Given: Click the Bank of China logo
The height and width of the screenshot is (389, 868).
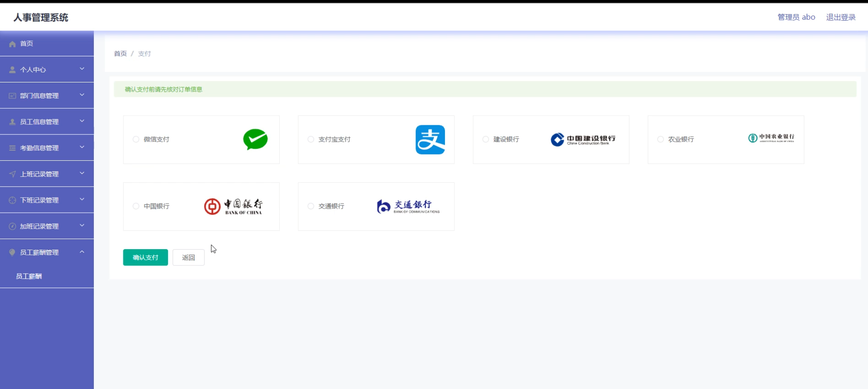Looking at the screenshot, I should (x=233, y=206).
